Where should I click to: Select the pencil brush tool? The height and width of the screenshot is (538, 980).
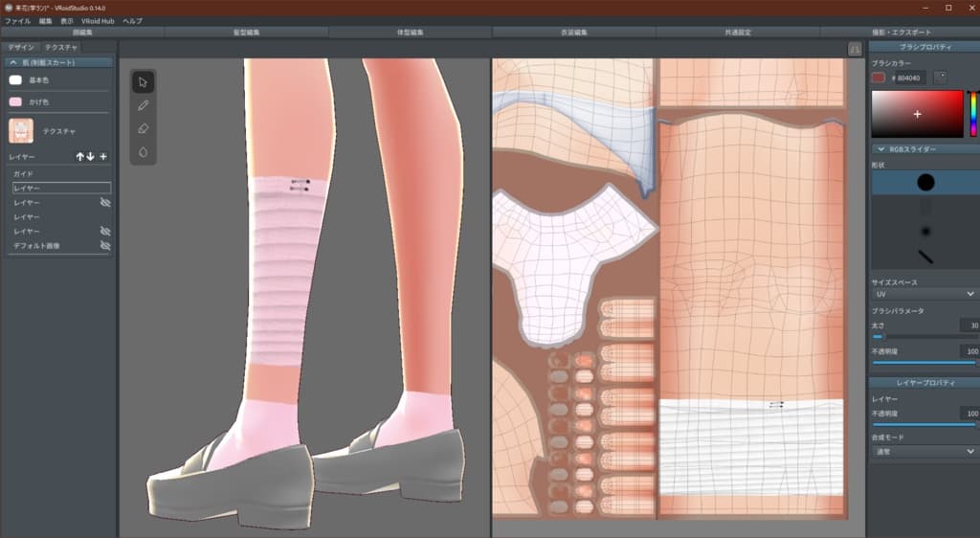143,105
